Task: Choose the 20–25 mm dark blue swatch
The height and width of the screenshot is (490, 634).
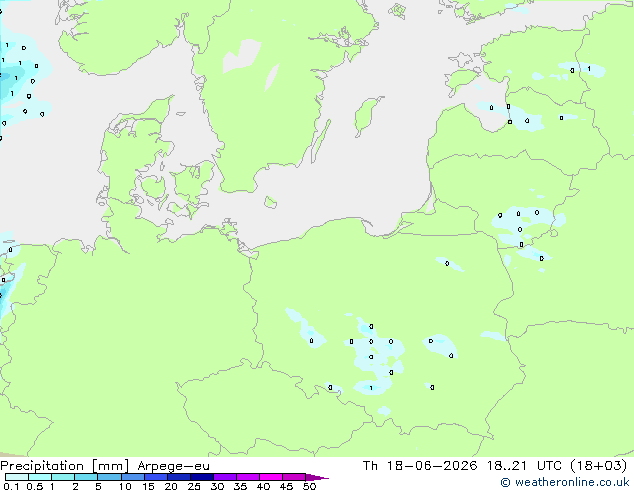Action: click(178, 477)
